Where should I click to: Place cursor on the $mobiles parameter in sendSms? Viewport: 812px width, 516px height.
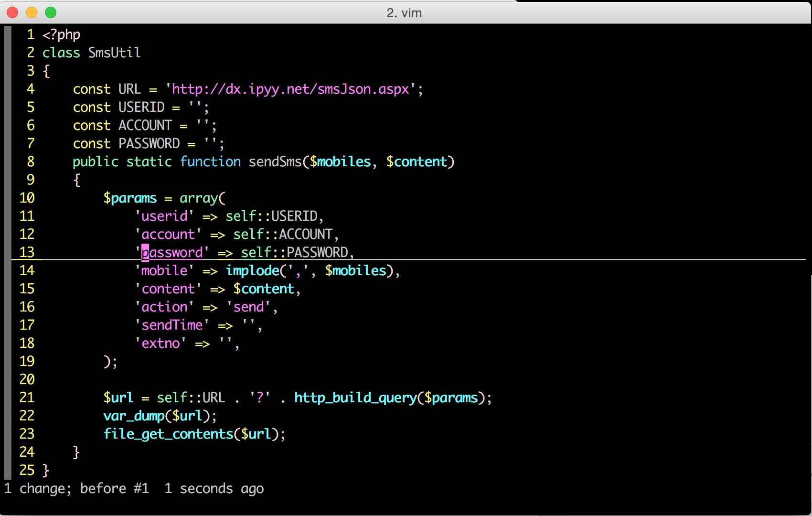point(340,162)
